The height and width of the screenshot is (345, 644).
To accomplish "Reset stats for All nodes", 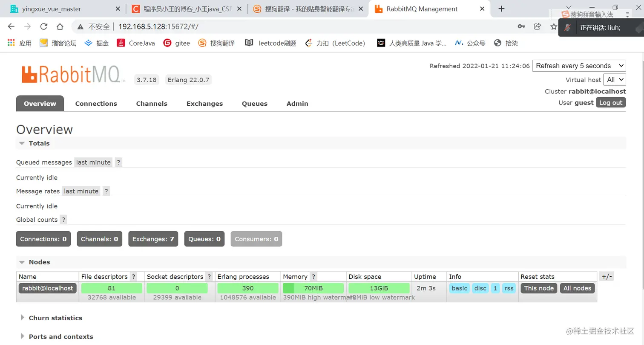I will tap(577, 288).
